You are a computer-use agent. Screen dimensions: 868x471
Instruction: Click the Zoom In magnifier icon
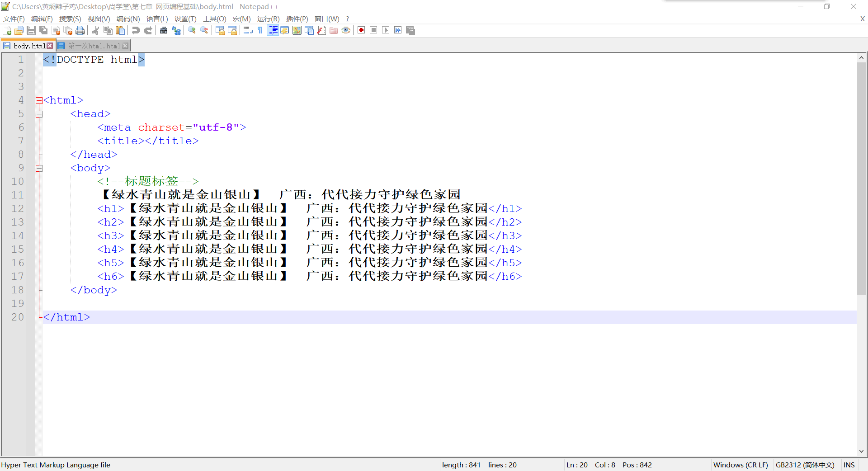tap(192, 30)
